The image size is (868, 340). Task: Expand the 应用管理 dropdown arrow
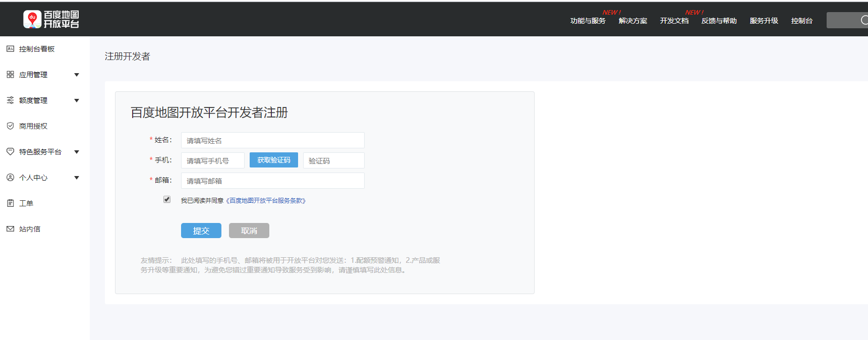coord(77,75)
